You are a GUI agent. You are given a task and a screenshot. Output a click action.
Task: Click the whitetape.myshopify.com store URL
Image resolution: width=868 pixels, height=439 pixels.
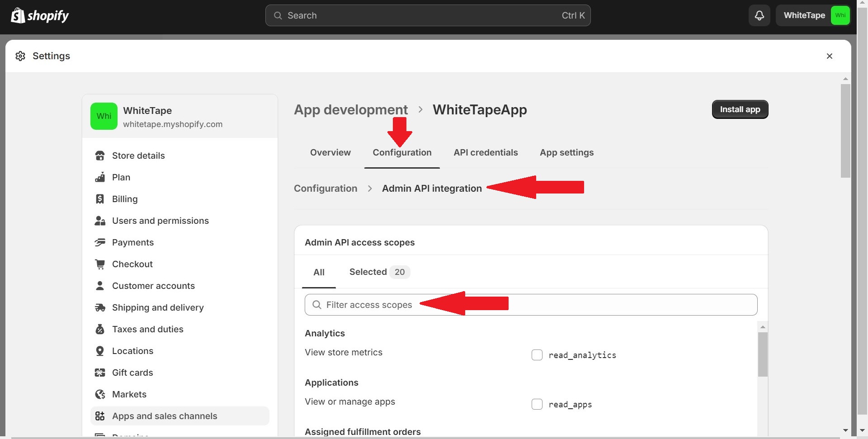click(x=173, y=124)
